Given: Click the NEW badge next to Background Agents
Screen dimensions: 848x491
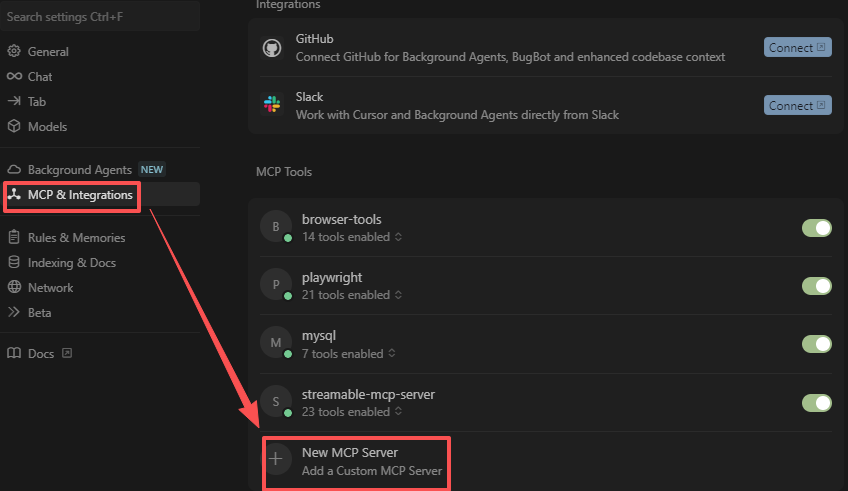Looking at the screenshot, I should (152, 169).
